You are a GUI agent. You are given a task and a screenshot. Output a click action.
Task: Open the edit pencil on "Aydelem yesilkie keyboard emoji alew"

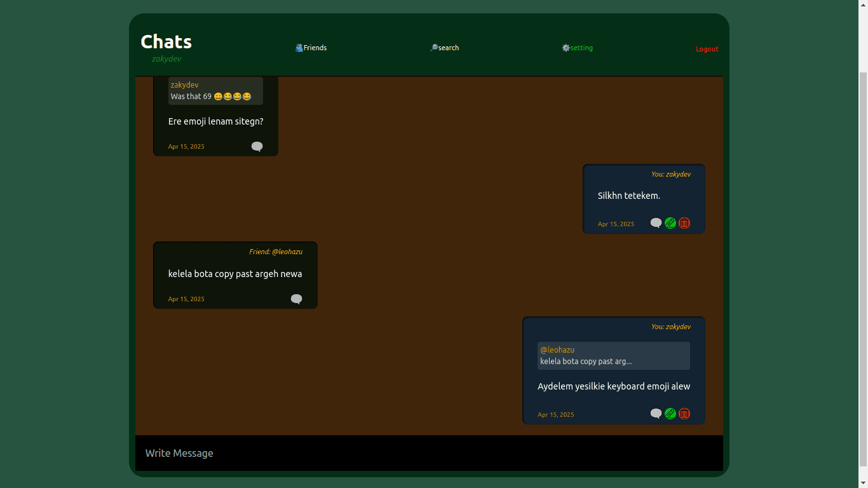pyautogui.click(x=670, y=414)
